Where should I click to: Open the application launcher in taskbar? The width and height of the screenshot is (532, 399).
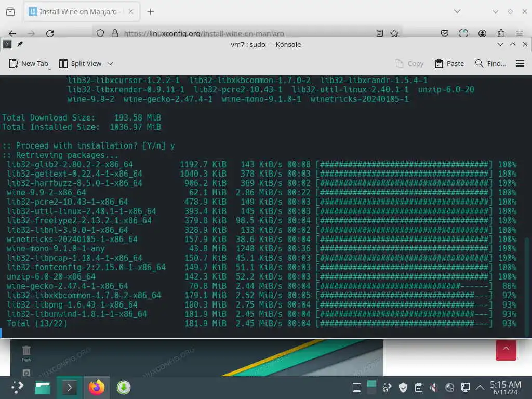[x=17, y=387]
